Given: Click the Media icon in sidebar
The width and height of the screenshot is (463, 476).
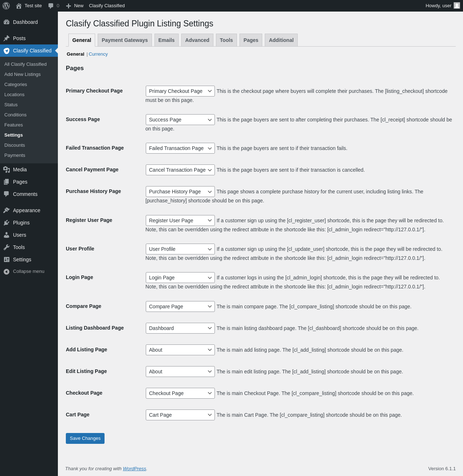Looking at the screenshot, I should 7,170.
